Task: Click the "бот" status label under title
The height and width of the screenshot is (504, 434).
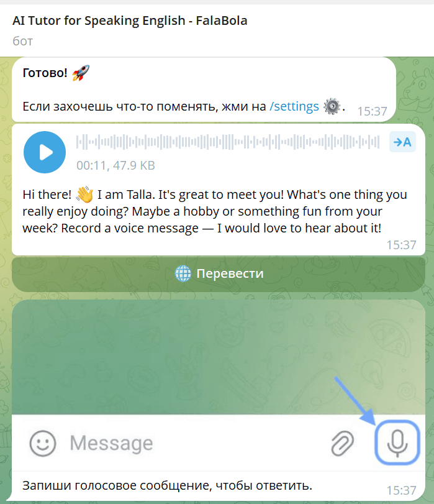Action: (22, 41)
